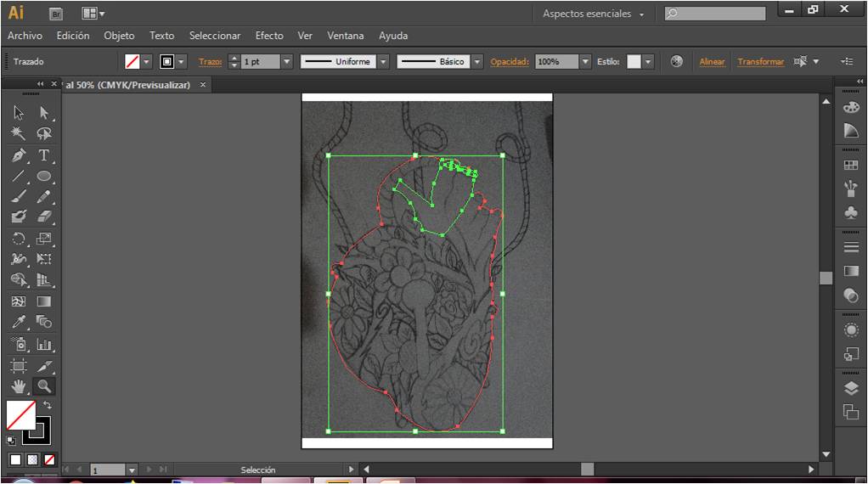Image resolution: width=868 pixels, height=484 pixels.
Task: Pick the Pencil tool
Action: pos(43,197)
